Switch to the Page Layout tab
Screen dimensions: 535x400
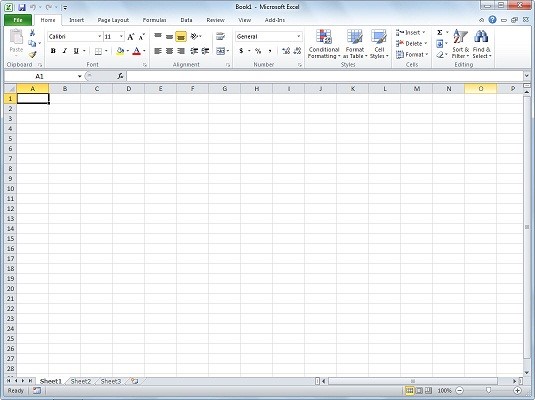113,20
